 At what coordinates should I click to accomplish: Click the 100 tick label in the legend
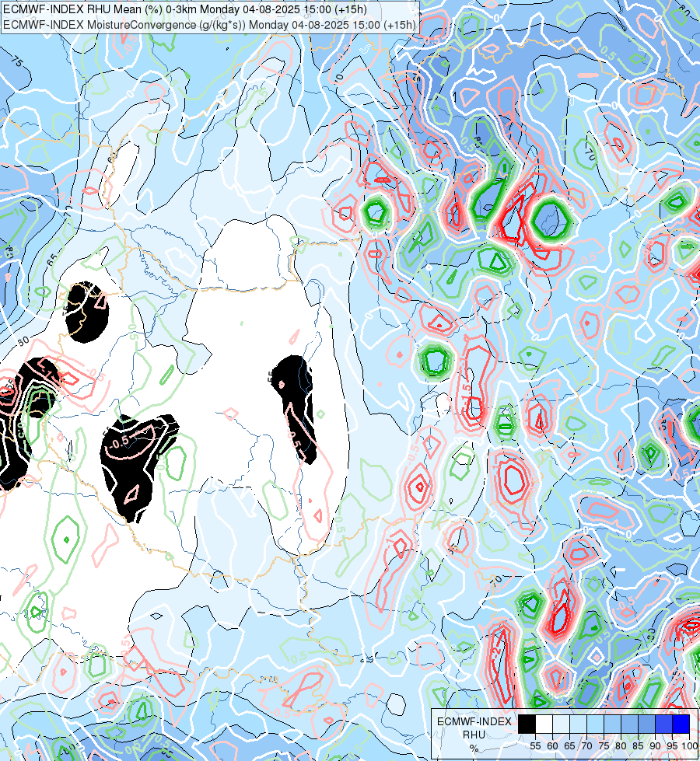coord(689,746)
